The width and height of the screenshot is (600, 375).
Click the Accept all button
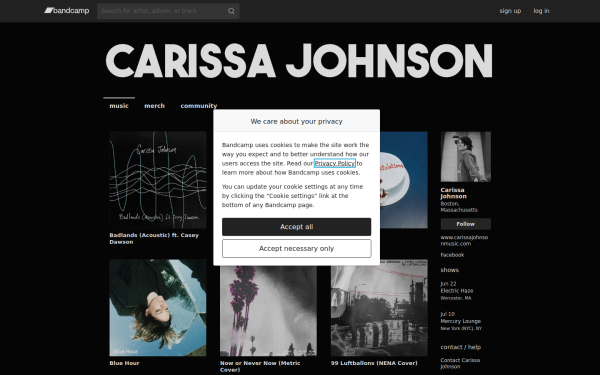(297, 227)
